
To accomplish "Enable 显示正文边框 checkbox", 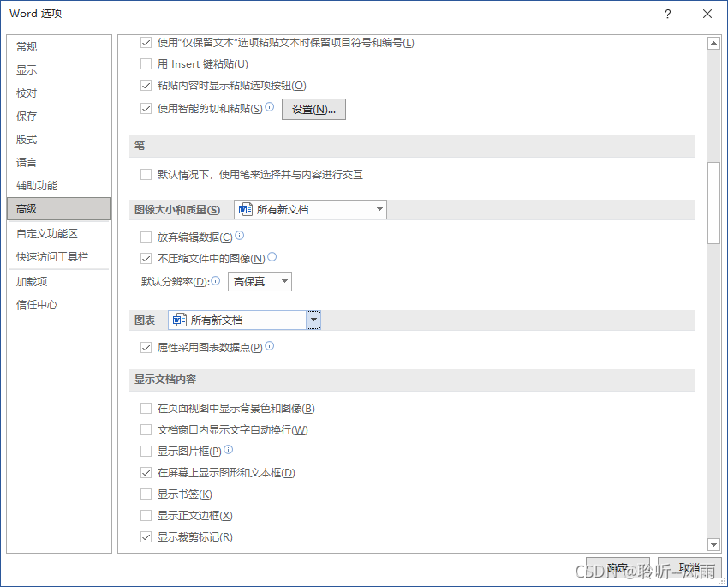I will (146, 516).
